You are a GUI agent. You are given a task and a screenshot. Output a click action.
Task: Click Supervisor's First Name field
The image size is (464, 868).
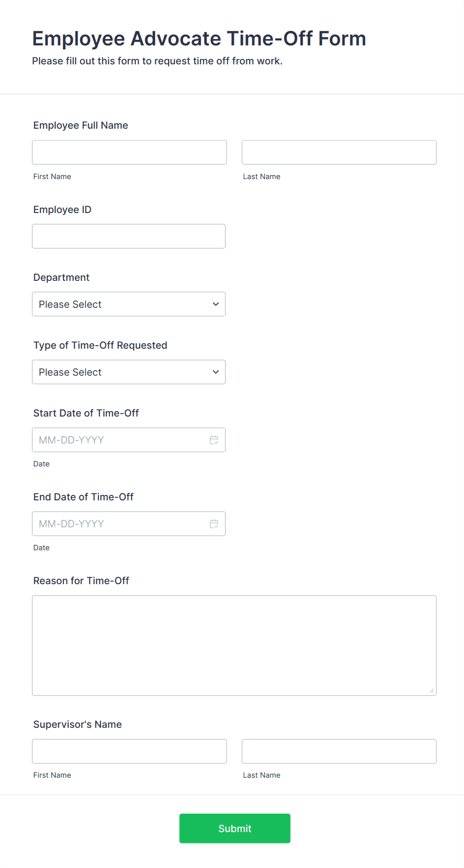click(x=129, y=751)
